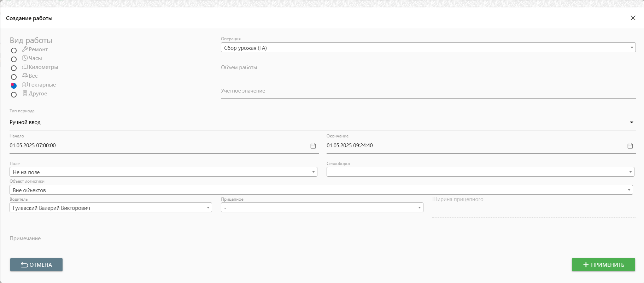
Task: Expand the Водитель driver dropdown
Action: (x=208, y=208)
